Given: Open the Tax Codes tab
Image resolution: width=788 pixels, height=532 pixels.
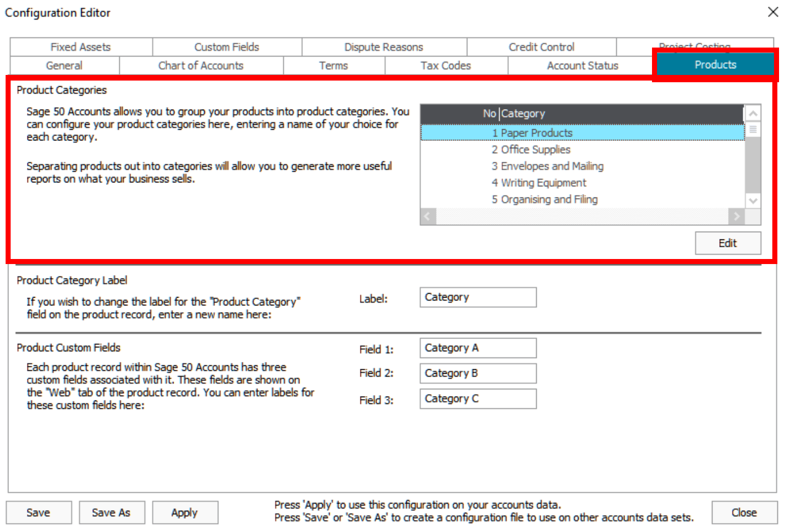Looking at the screenshot, I should [445, 65].
